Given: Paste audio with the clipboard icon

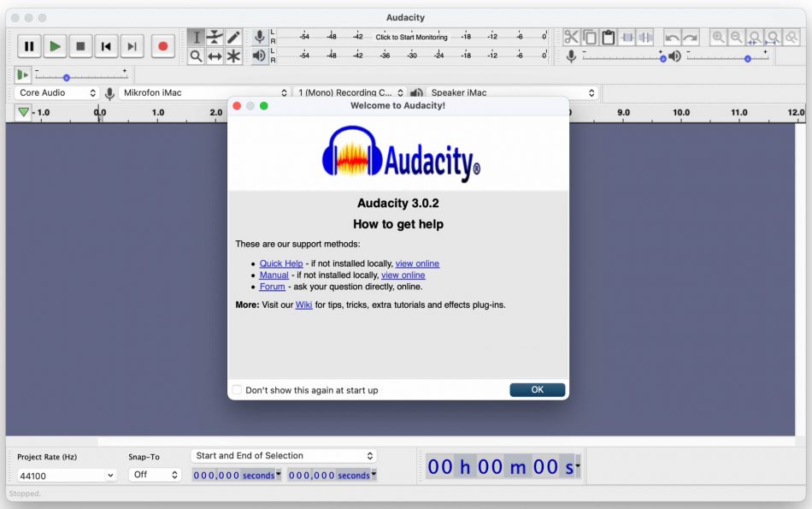Looking at the screenshot, I should point(609,38).
